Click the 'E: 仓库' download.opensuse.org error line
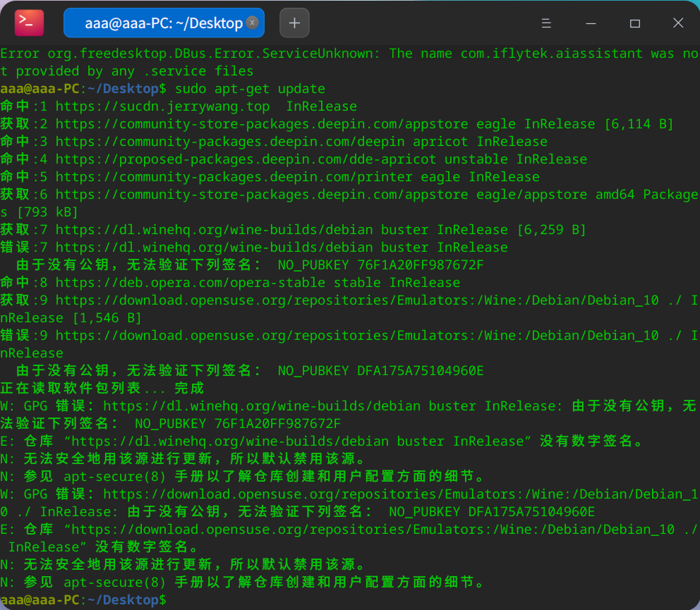The height and width of the screenshot is (610, 700). [x=350, y=538]
